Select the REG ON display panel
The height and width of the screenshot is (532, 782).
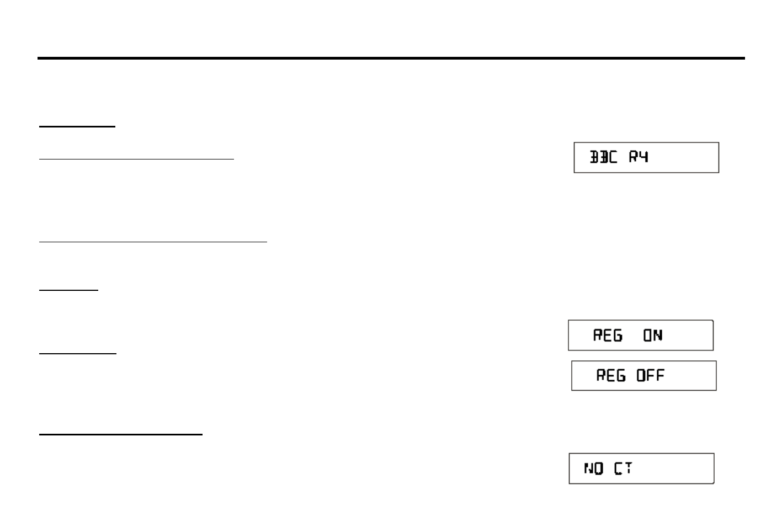click(x=640, y=335)
